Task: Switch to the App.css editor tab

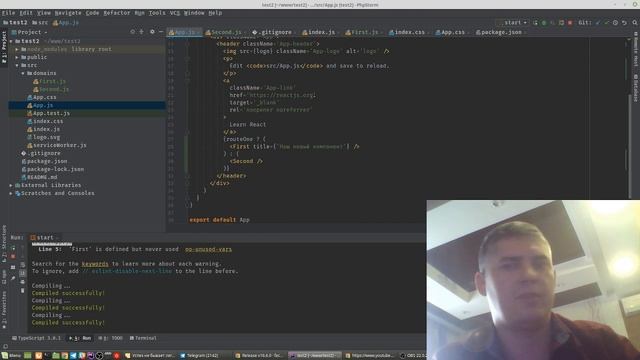Action: coord(452,32)
